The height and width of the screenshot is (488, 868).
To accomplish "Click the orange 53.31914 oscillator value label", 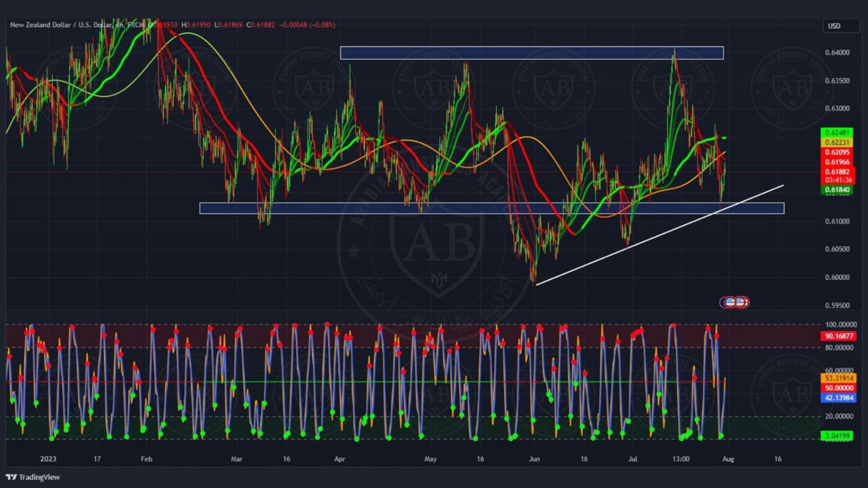I will 838,378.
